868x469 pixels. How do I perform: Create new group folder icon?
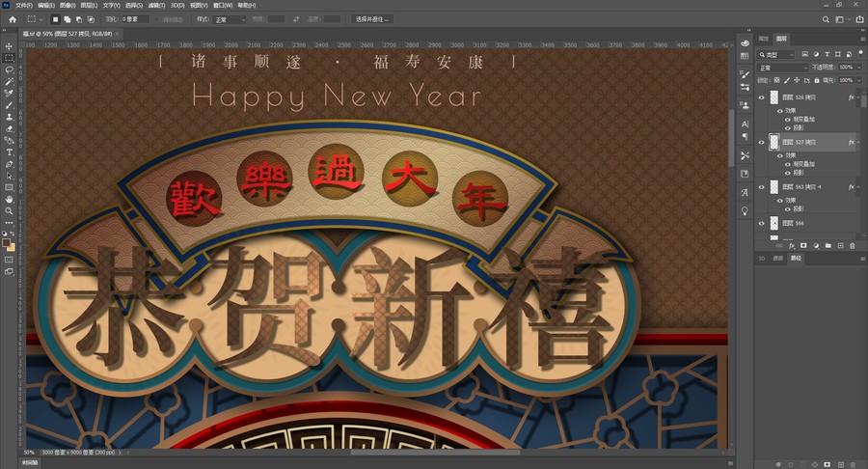tap(828, 246)
